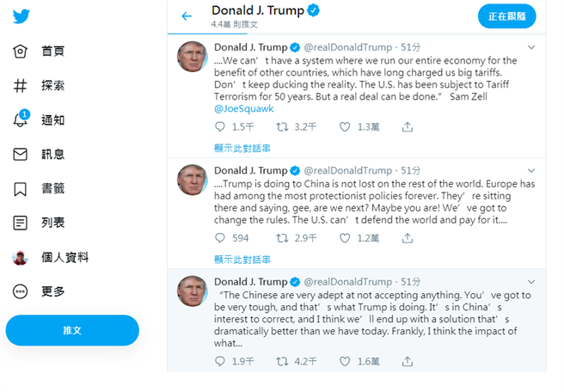Viewport: 564px width, 392px height.
Task: Retweet the Tariff Terrorism tweet
Action: click(x=281, y=126)
